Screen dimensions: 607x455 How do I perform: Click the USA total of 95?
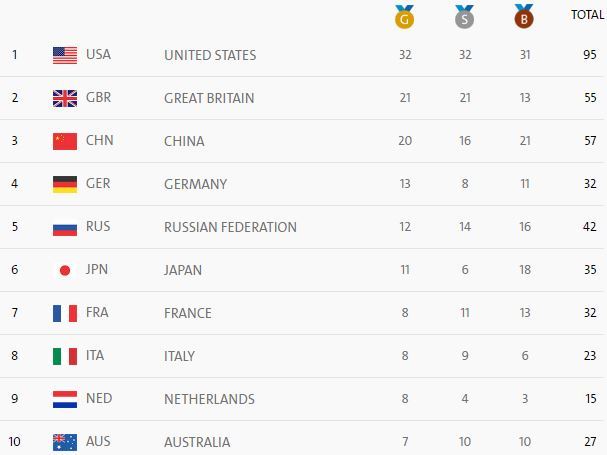tap(590, 55)
